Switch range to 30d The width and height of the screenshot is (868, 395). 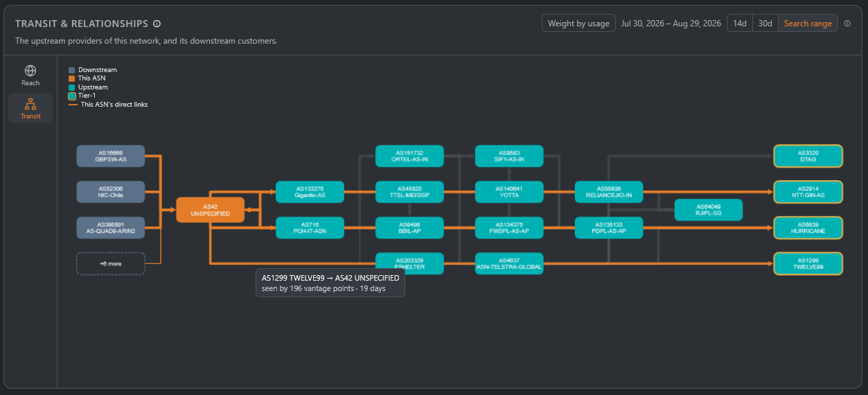(765, 24)
